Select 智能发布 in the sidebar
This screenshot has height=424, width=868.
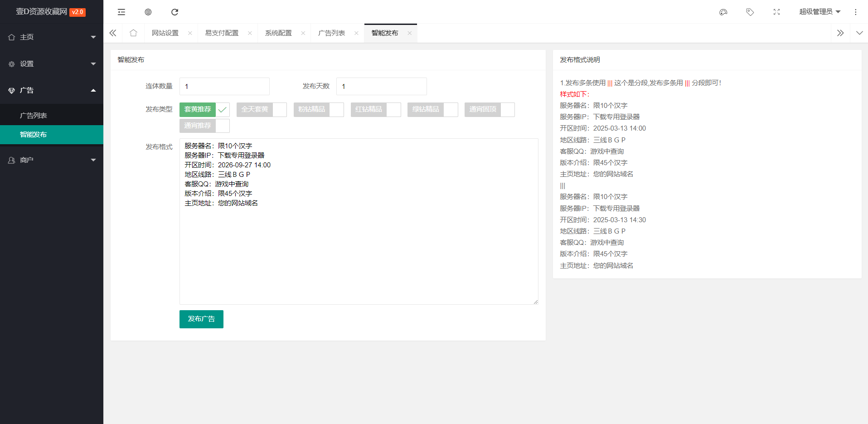pos(52,135)
